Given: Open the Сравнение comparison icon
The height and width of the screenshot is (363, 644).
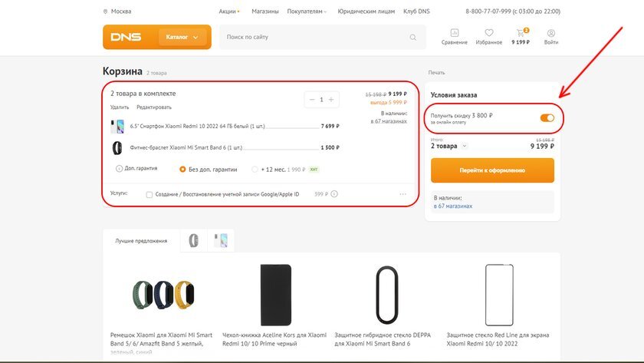Looking at the screenshot, I should [x=454, y=33].
